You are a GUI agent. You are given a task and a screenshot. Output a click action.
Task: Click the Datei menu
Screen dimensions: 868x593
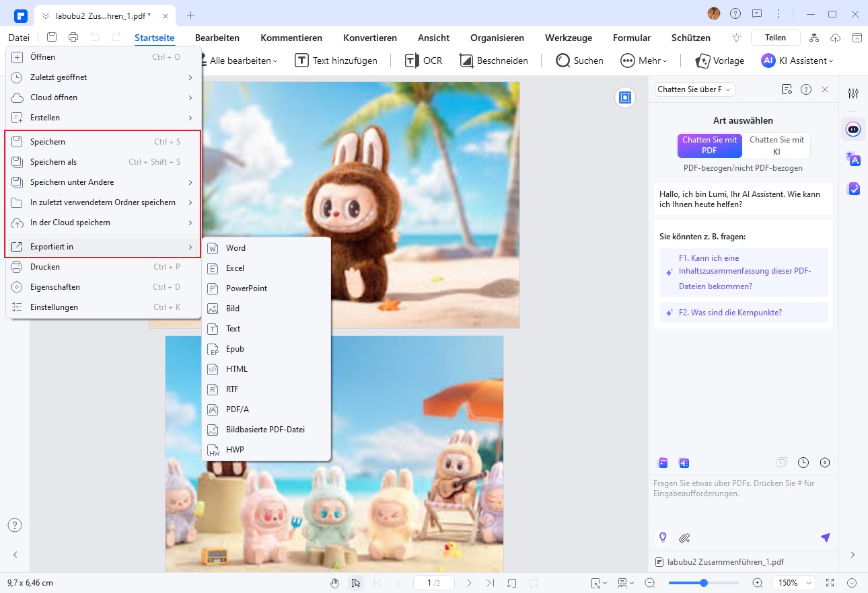[19, 38]
